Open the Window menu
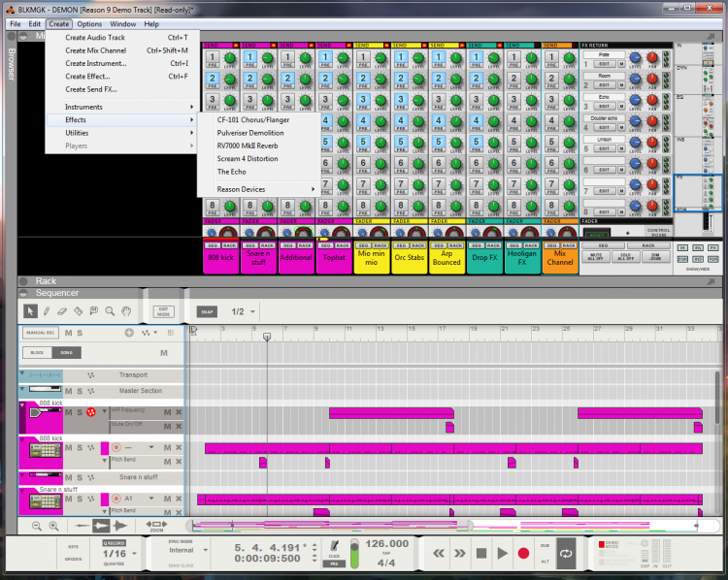728x580 pixels. (123, 23)
